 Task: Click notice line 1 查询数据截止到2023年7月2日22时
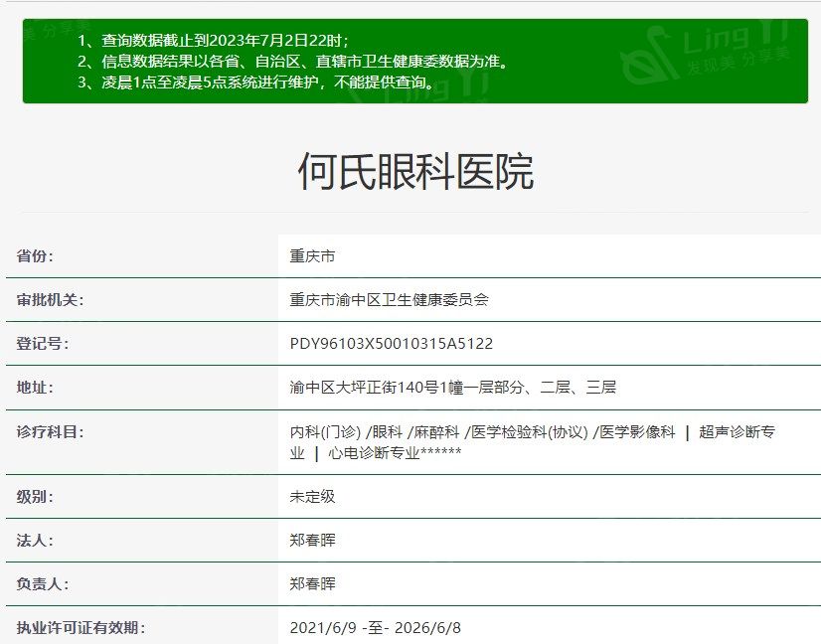point(213,41)
